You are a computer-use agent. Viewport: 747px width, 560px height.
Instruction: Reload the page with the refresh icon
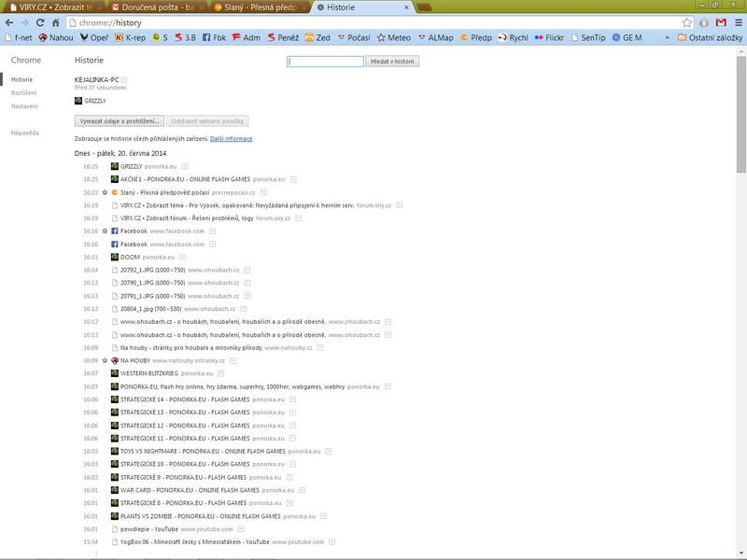click(x=40, y=21)
